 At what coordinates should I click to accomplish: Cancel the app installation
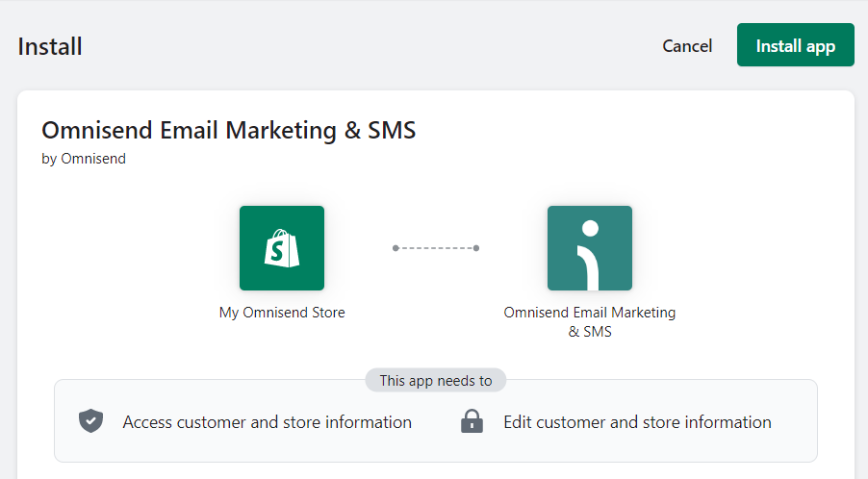point(687,46)
